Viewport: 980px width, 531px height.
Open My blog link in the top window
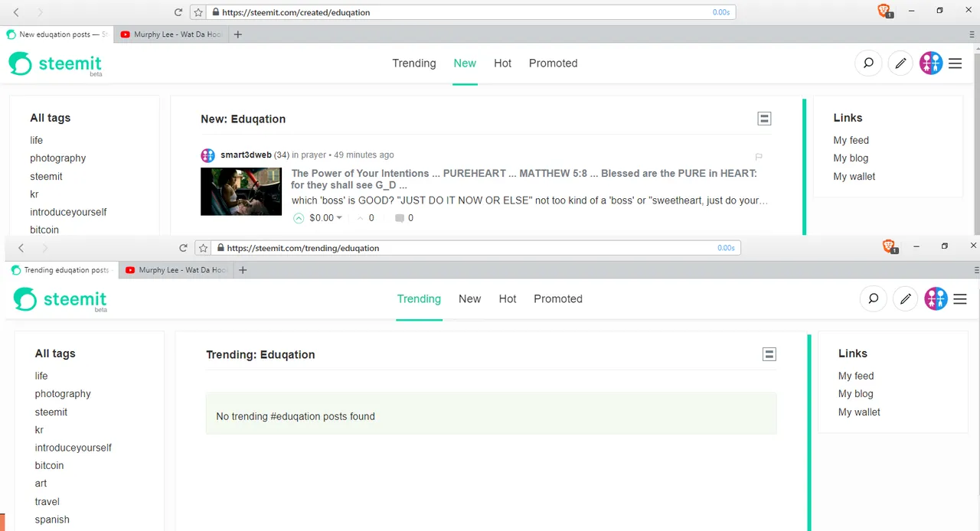[851, 158]
